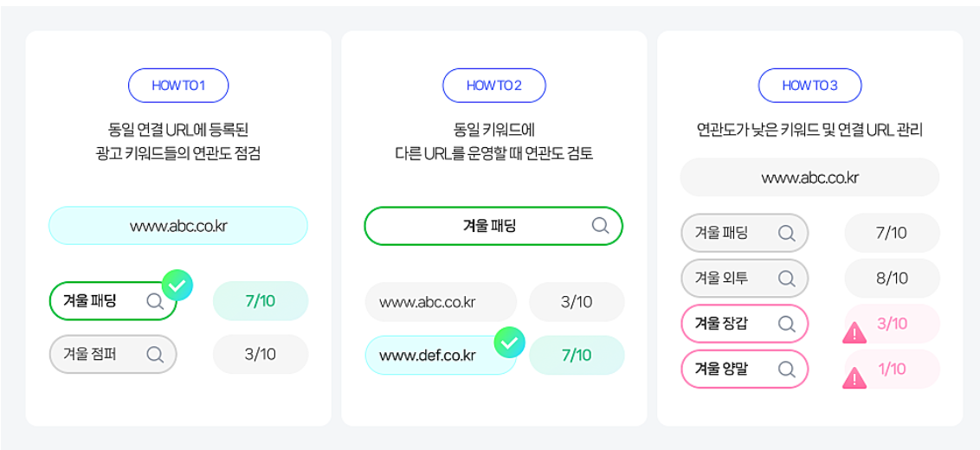Click search icon beside 겨울 점퍼
Screen dimensions: 980x450
click(x=155, y=354)
